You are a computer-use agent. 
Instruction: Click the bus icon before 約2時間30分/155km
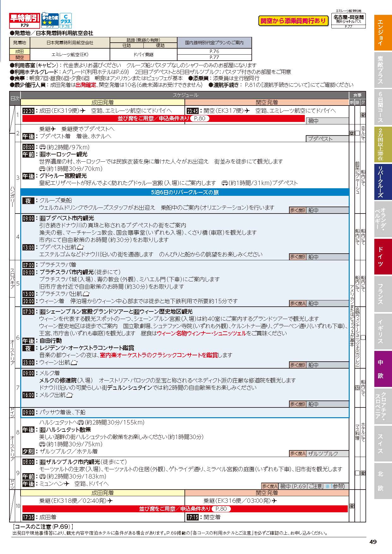tap(81, 422)
